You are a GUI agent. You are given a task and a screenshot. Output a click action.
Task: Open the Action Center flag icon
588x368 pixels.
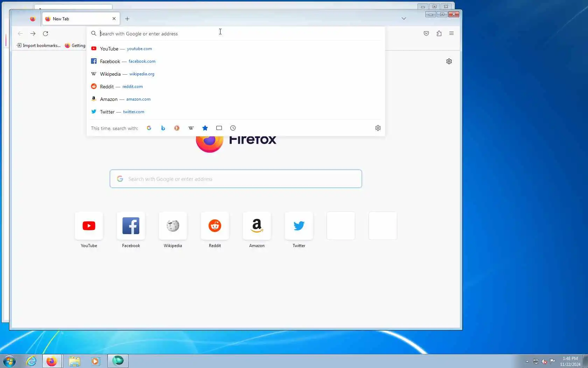(x=553, y=361)
